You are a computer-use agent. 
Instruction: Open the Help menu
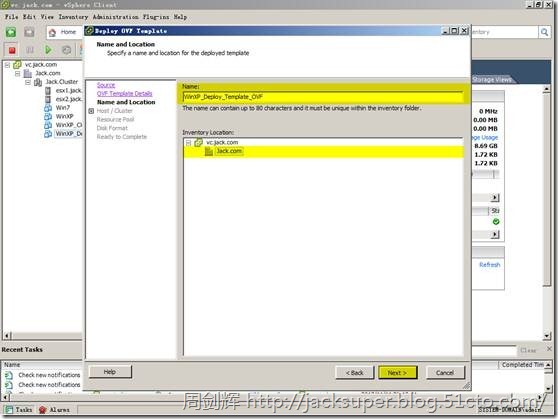click(x=180, y=17)
